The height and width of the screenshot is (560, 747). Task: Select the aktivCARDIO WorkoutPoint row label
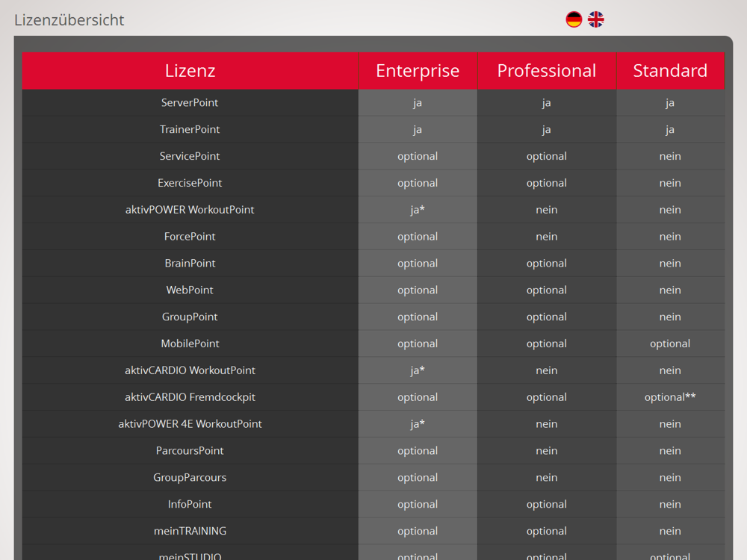190,370
